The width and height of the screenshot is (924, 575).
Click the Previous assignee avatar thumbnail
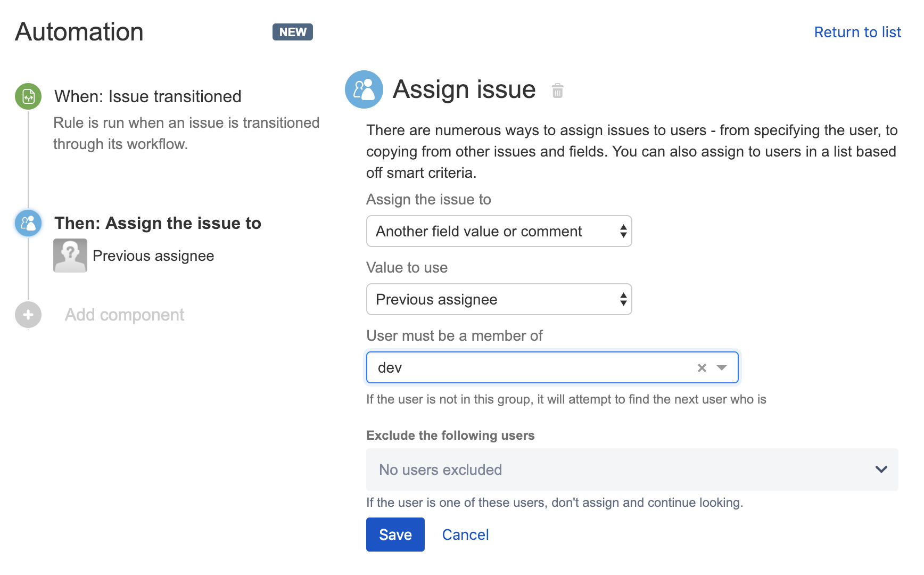70,256
